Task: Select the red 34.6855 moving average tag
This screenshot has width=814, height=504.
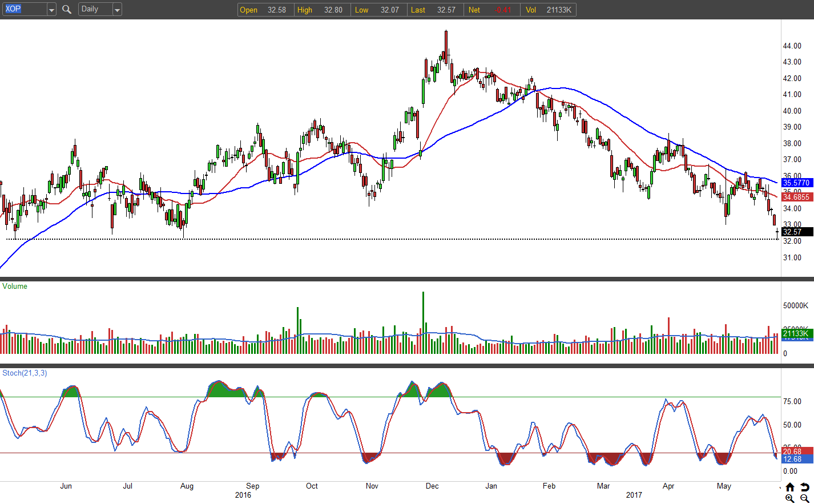Action: tap(796, 197)
